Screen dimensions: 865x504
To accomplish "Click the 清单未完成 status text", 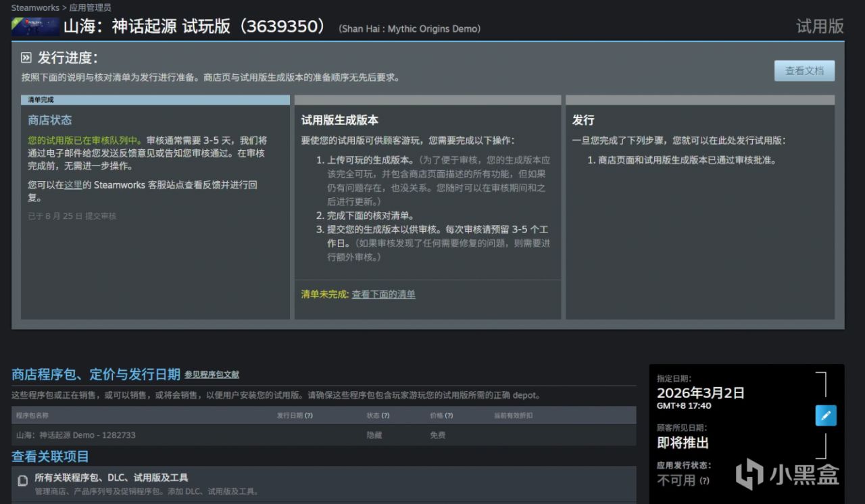I will 325,294.
